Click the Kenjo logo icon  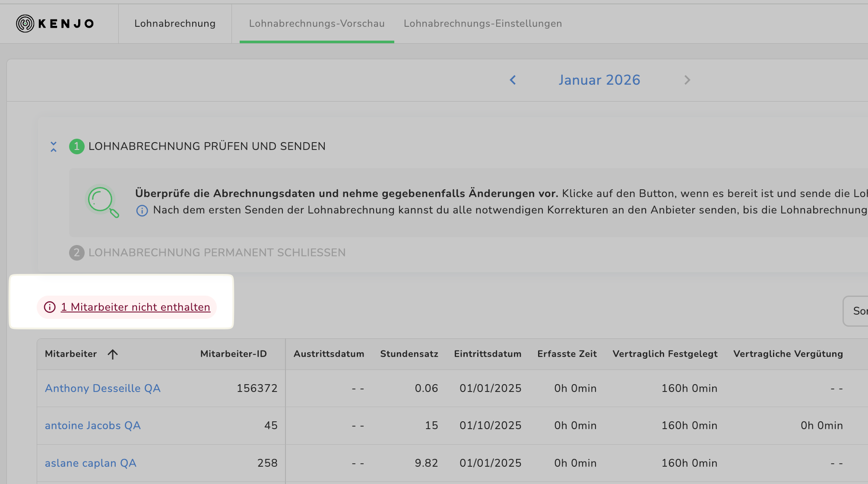click(x=25, y=23)
